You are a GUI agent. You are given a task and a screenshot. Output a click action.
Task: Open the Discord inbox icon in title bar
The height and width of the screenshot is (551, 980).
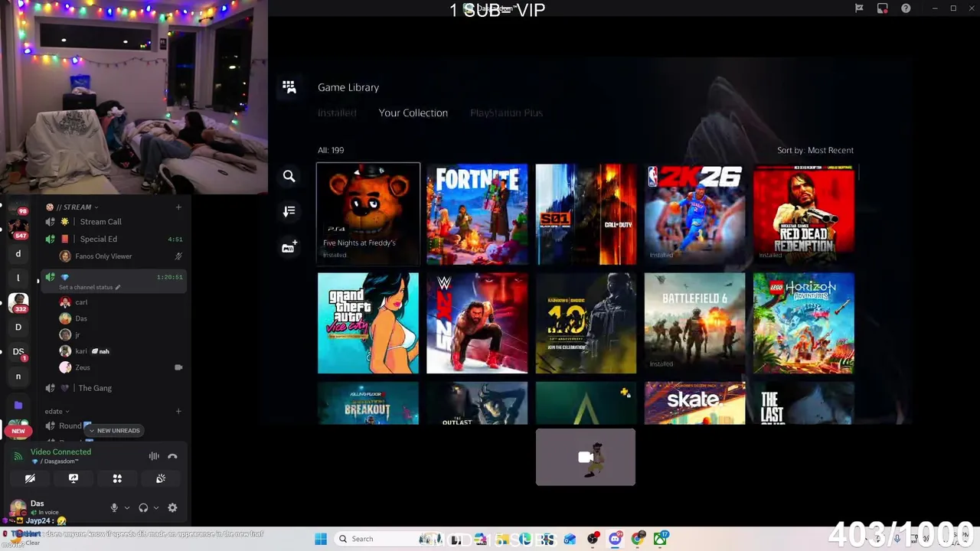(883, 8)
